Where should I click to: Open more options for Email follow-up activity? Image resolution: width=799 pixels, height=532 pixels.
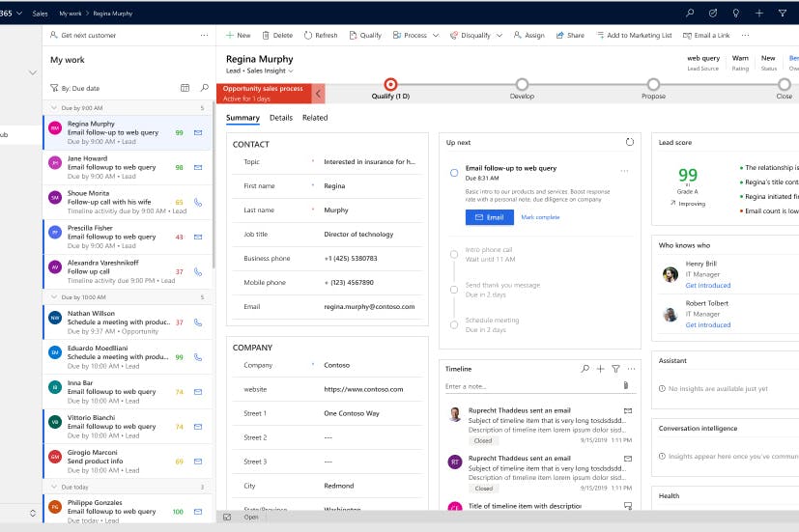(624, 171)
